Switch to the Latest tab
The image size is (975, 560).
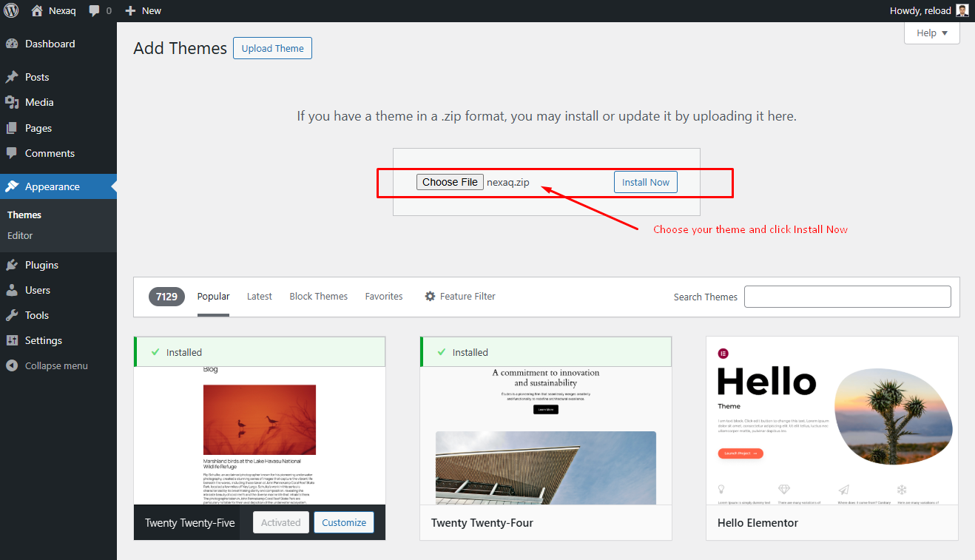(260, 296)
